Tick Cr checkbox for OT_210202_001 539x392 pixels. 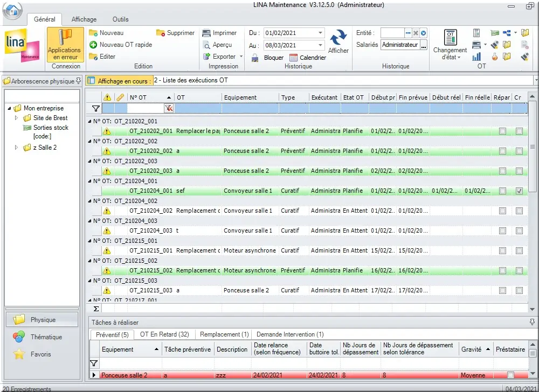click(520, 131)
